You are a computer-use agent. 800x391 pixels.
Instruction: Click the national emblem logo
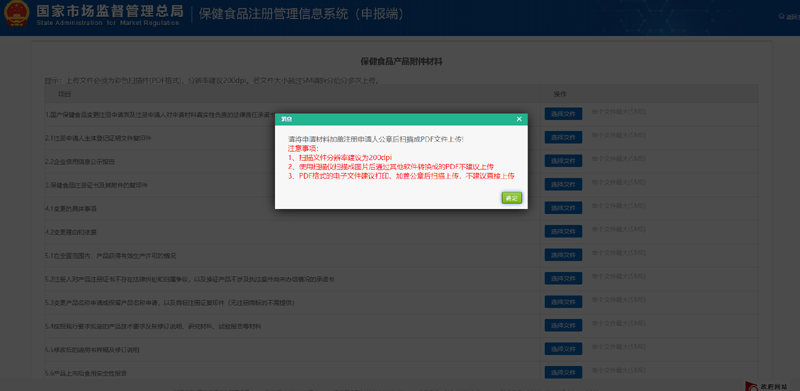pyautogui.click(x=17, y=14)
